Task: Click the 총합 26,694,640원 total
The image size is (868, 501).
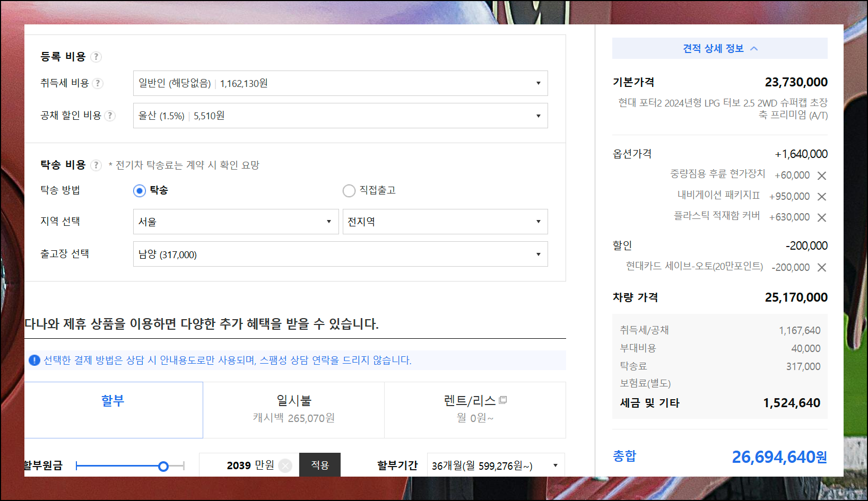Action: point(779,457)
